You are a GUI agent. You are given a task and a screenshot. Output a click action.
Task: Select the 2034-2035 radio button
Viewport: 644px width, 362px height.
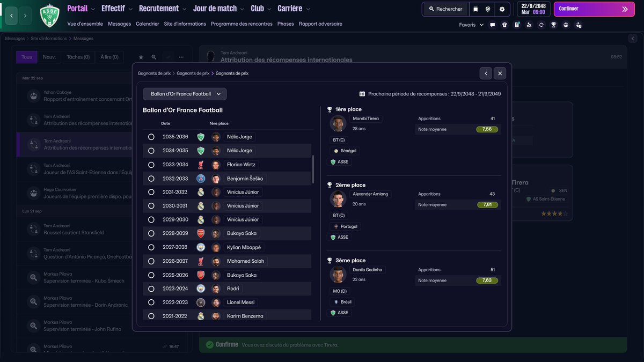(151, 151)
